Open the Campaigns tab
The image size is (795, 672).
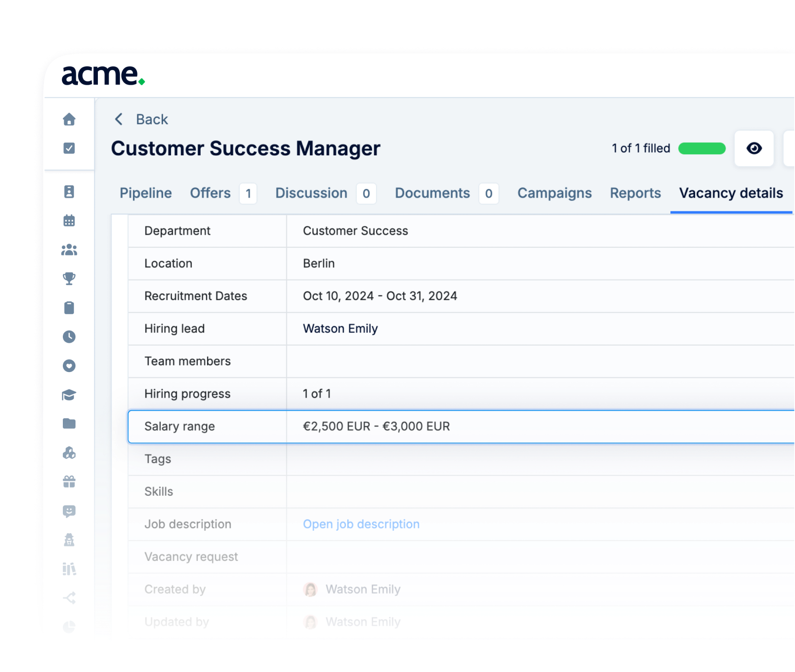pos(554,193)
